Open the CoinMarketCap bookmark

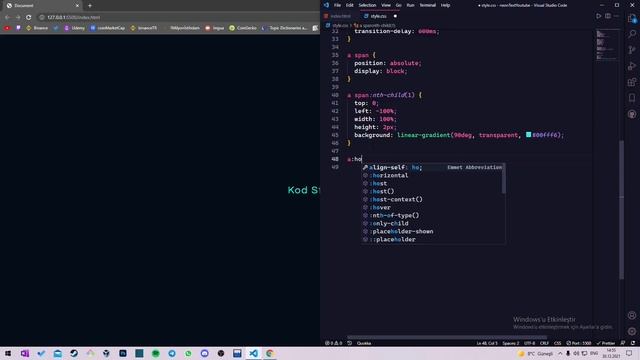point(108,28)
